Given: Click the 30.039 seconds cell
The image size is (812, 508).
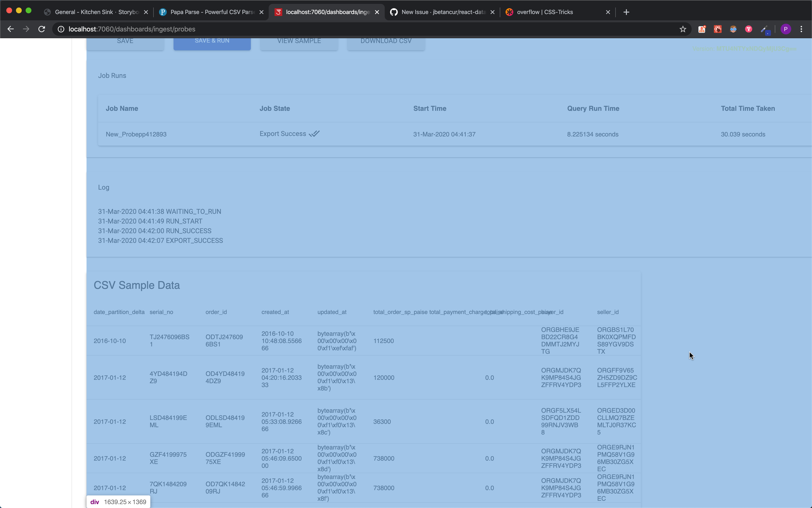Looking at the screenshot, I should 743,134.
